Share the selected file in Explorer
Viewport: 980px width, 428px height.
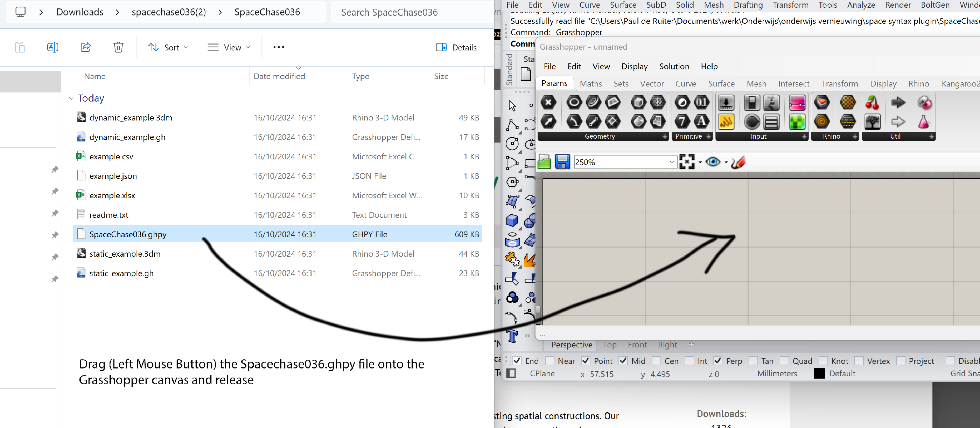coord(86,47)
